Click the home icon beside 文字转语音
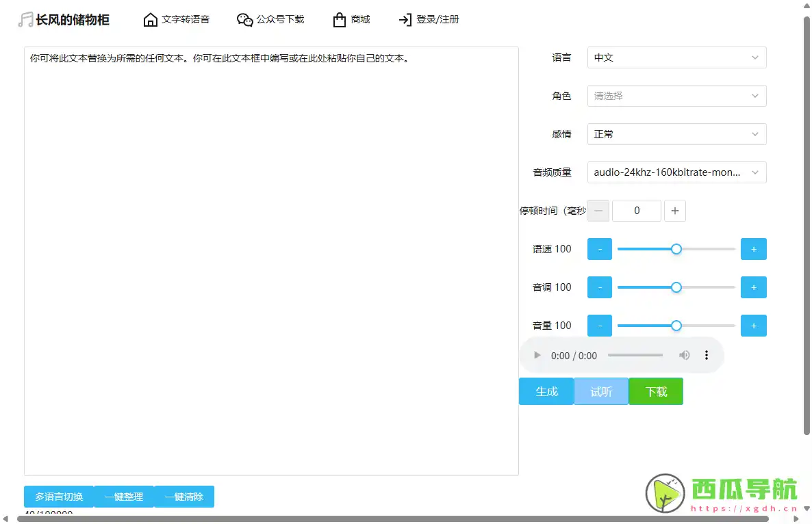 pos(150,20)
